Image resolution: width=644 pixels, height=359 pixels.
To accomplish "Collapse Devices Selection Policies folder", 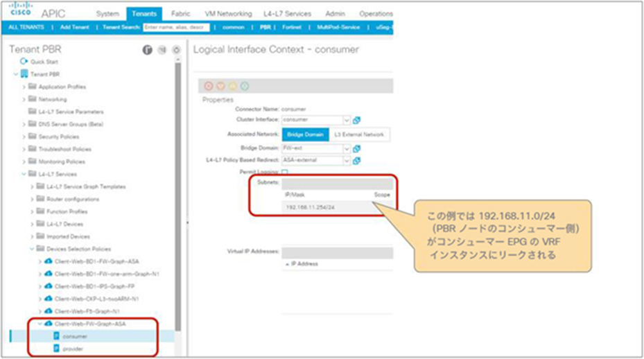I will tap(32, 249).
